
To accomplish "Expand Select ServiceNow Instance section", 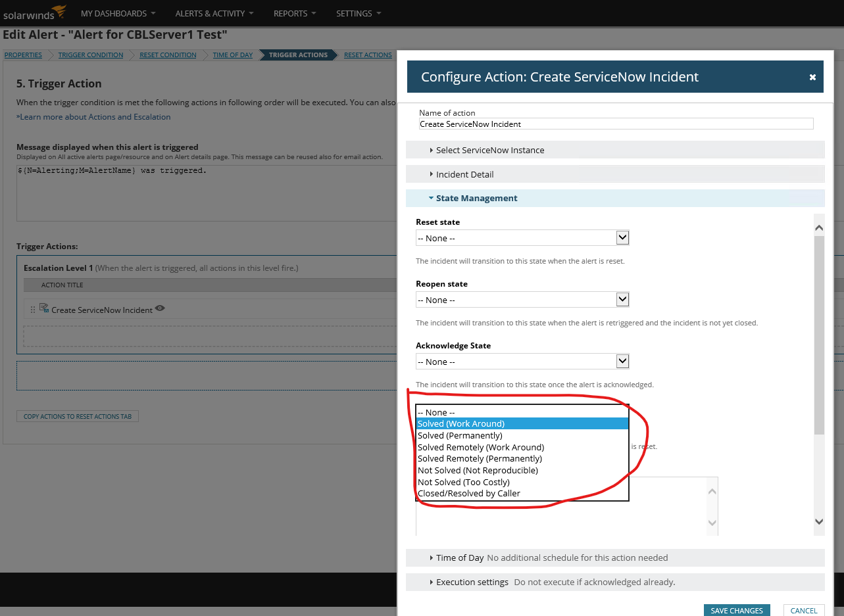I will 615,150.
